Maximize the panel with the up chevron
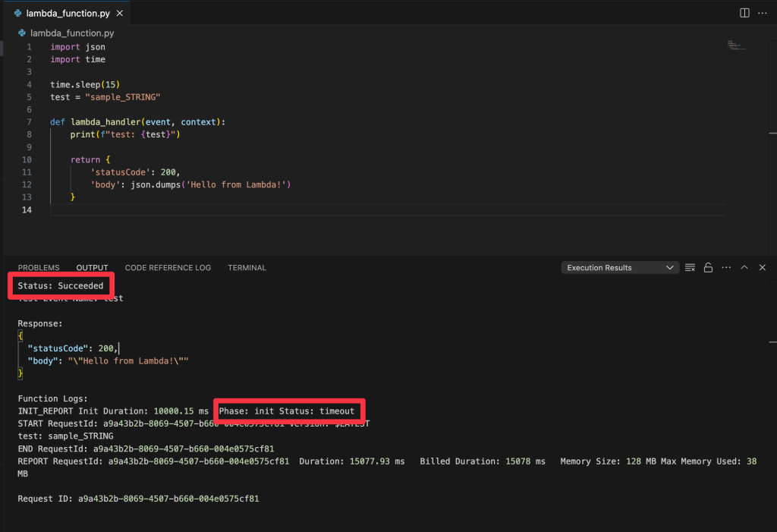This screenshot has width=777, height=532. (x=744, y=268)
